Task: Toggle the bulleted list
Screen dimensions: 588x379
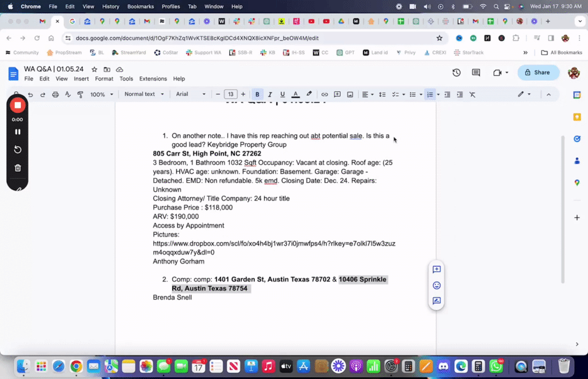Action: 412,95
